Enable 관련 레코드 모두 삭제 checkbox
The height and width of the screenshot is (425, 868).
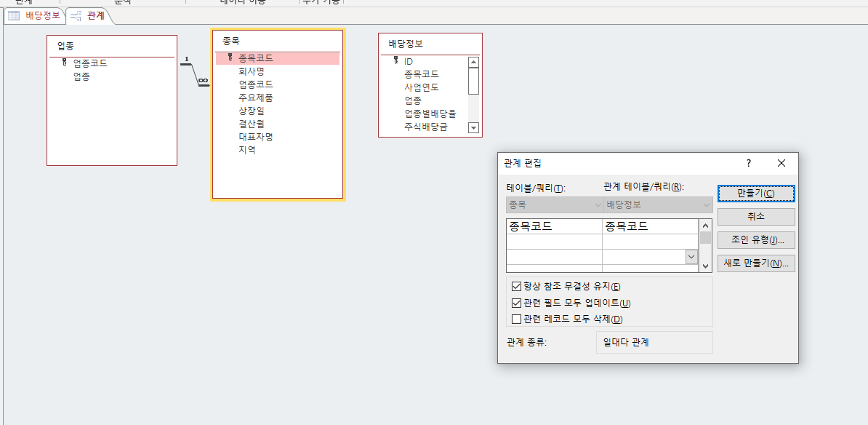click(517, 319)
